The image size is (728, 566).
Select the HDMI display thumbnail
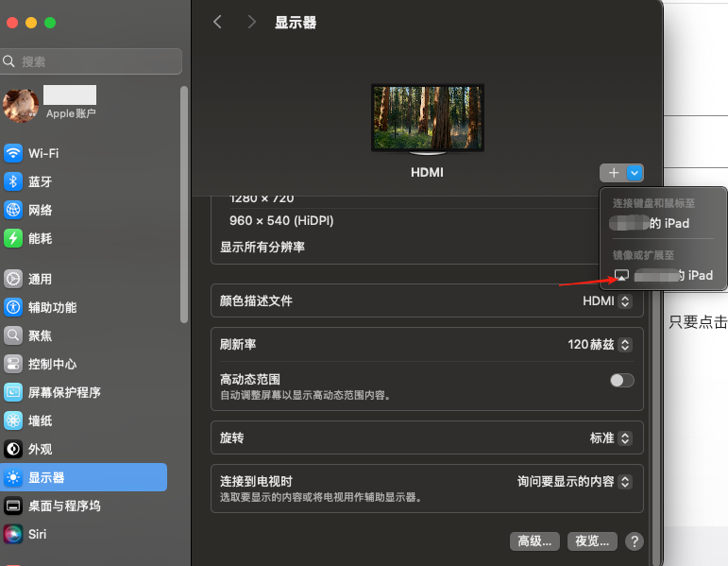(427, 118)
